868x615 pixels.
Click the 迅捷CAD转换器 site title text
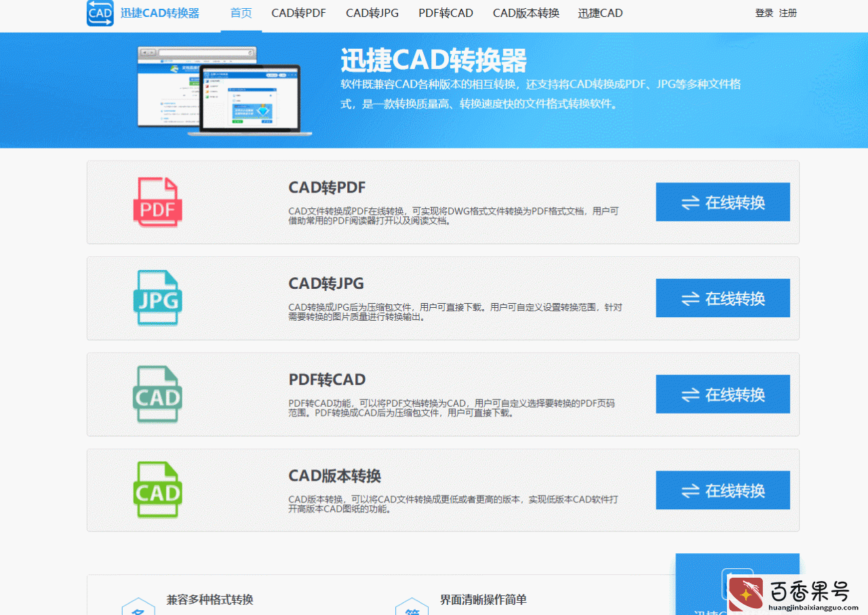pos(160,13)
